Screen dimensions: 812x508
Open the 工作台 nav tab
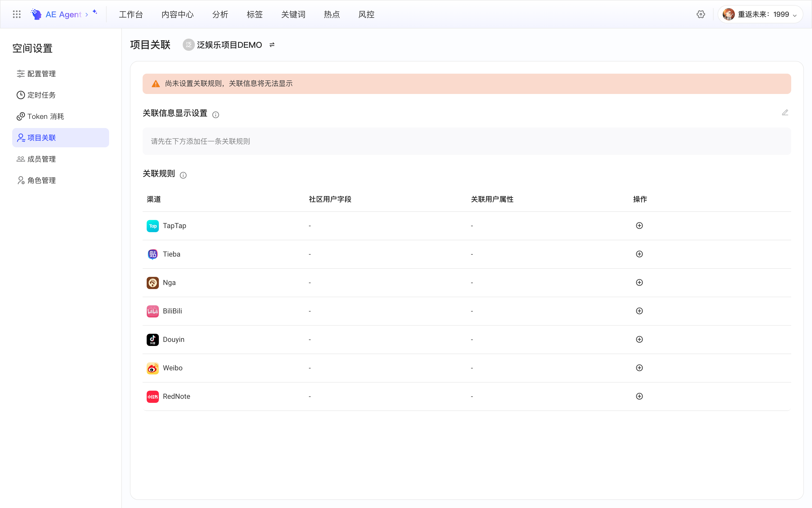pyautogui.click(x=131, y=14)
